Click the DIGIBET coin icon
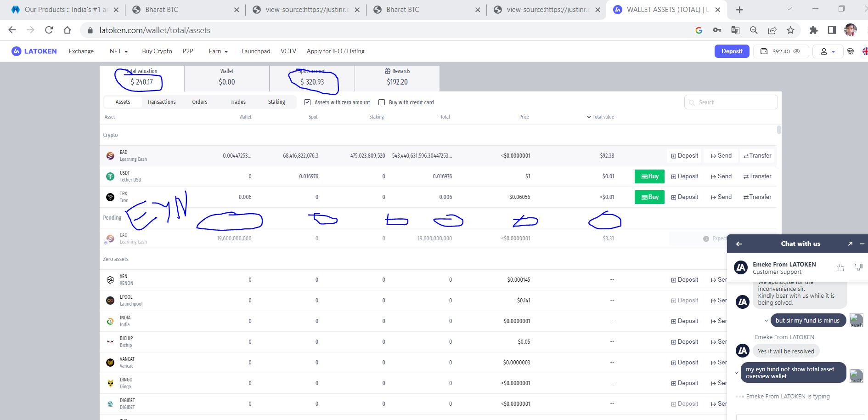 click(x=110, y=404)
